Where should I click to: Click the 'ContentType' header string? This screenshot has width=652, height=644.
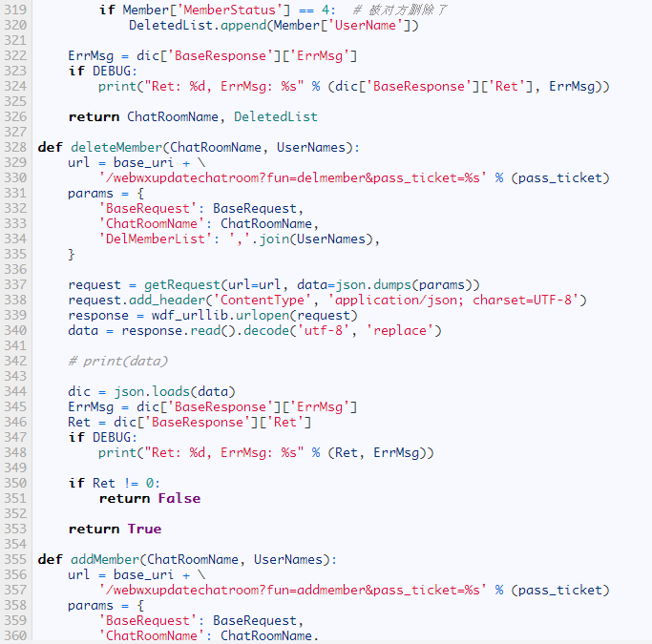click(x=262, y=300)
